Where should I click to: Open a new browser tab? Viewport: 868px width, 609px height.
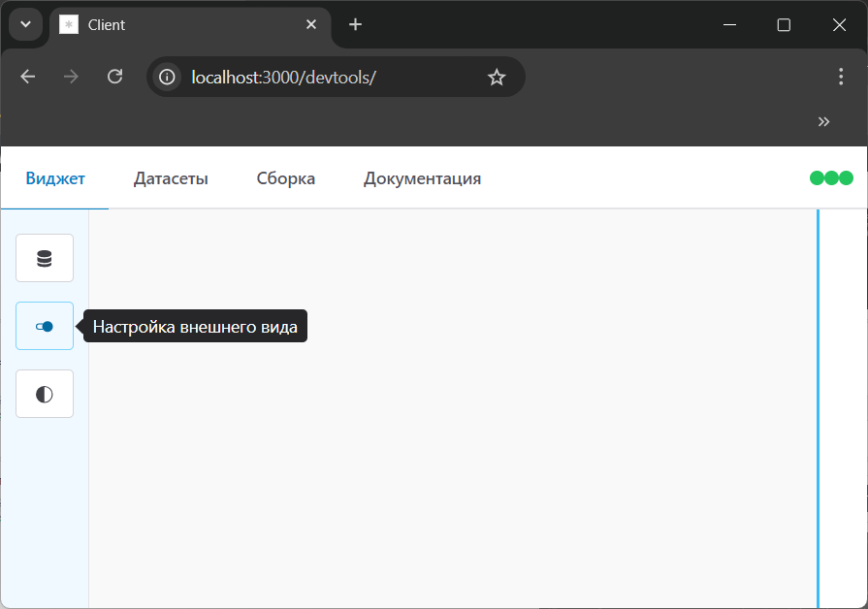point(356,24)
